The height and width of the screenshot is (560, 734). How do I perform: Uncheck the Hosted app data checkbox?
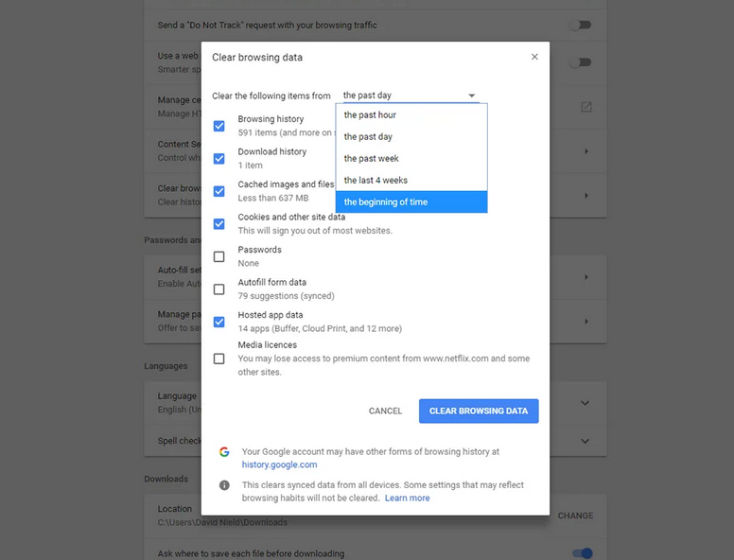tap(219, 322)
